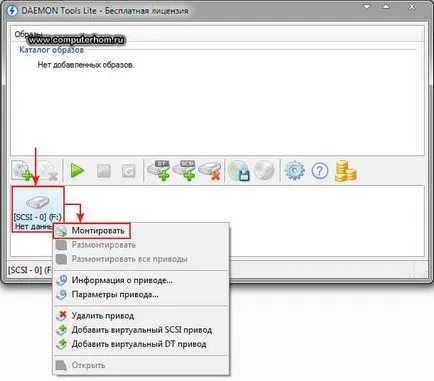Image resolution: width=434 pixels, height=381 pixels.
Task: Click the DAEMON Tools Lite lightning title icon
Action: (x=12, y=10)
